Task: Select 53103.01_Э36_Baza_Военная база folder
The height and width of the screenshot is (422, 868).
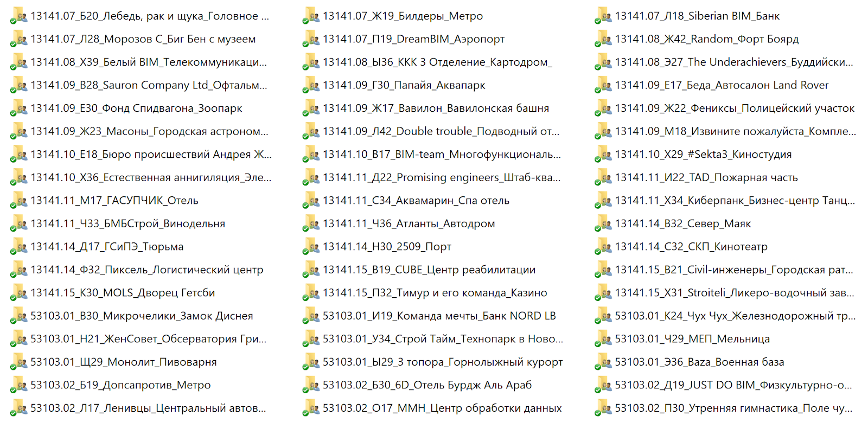Action: 699,362
